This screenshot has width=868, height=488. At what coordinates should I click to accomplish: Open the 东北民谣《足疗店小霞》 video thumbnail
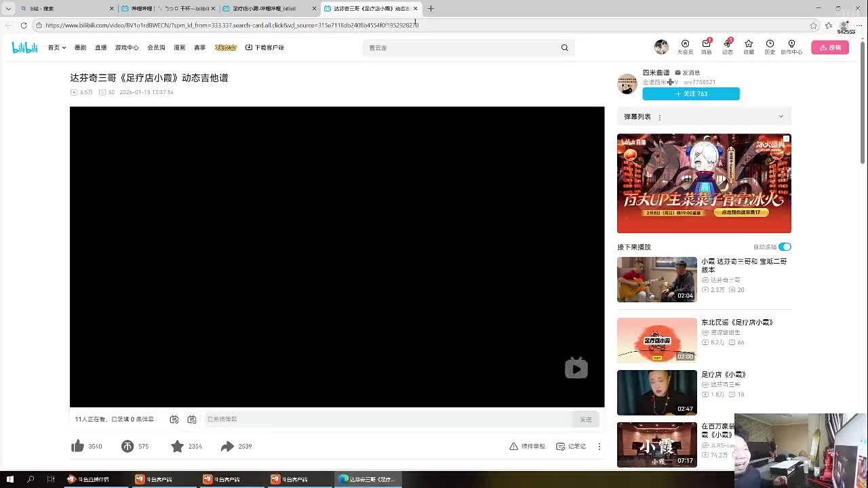click(656, 340)
